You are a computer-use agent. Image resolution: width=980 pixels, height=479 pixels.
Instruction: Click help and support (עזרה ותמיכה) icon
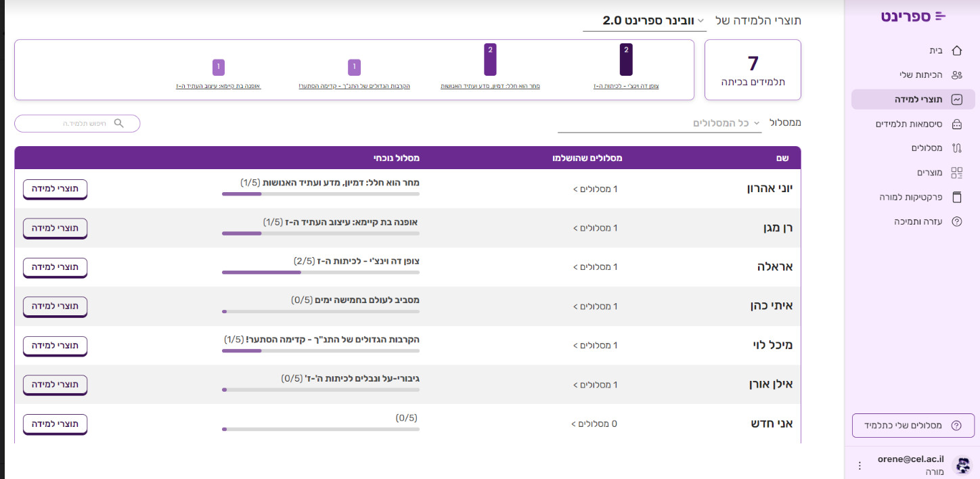tap(956, 221)
